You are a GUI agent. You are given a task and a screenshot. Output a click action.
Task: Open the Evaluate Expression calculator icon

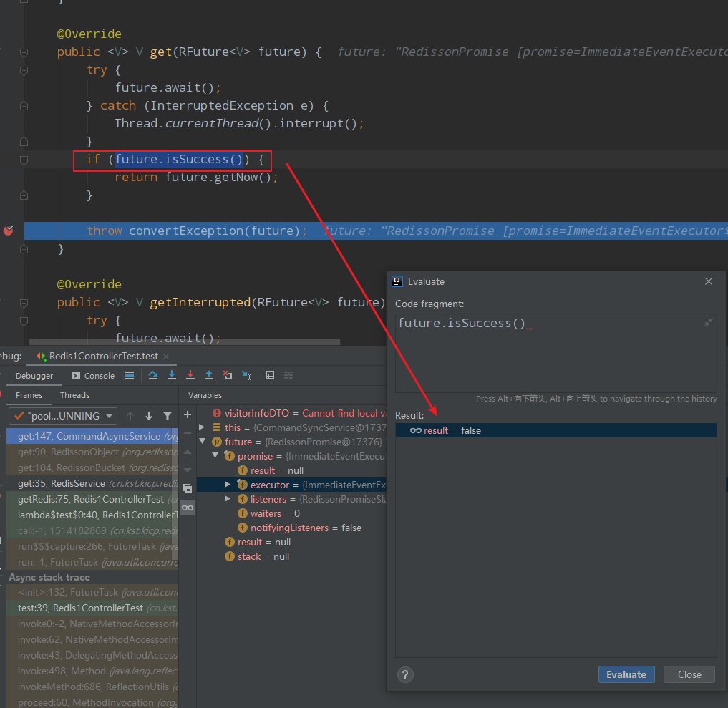(271, 375)
